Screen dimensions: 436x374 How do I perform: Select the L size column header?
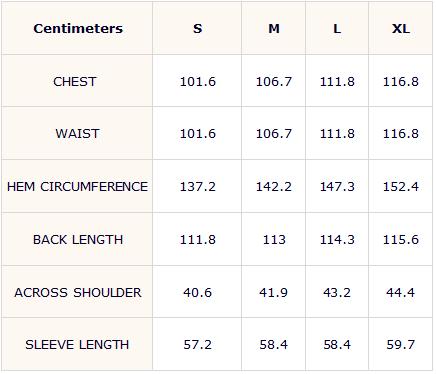point(337,29)
